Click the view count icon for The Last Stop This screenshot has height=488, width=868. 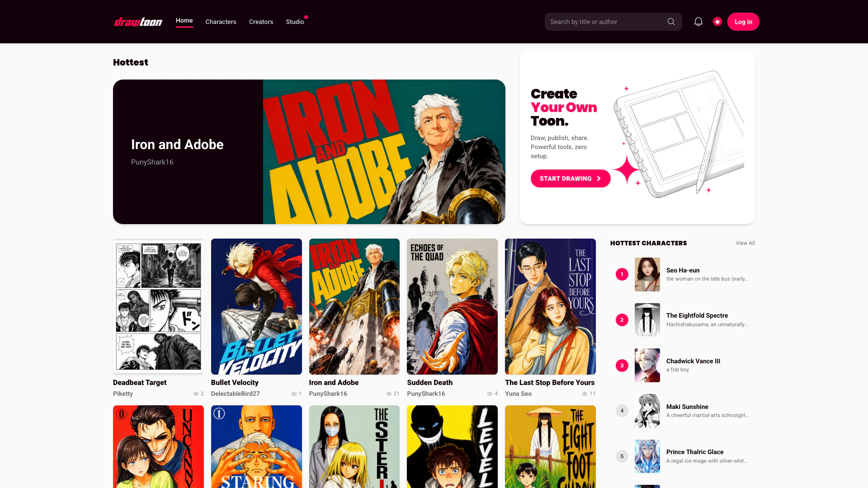tap(585, 394)
